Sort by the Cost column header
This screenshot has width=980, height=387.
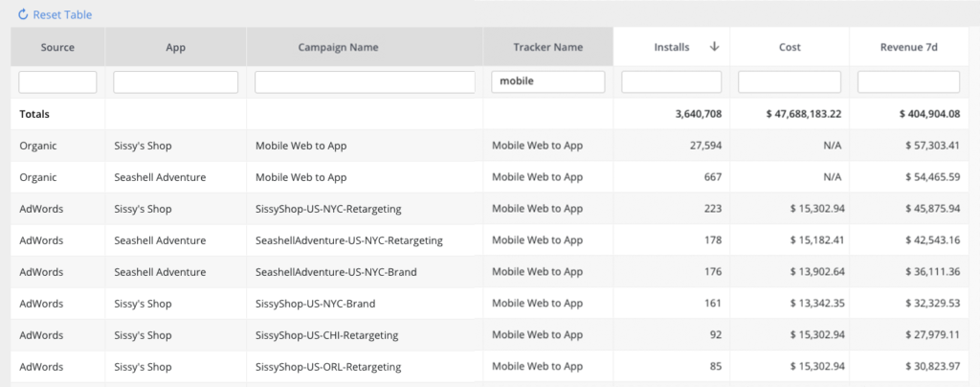tap(790, 47)
